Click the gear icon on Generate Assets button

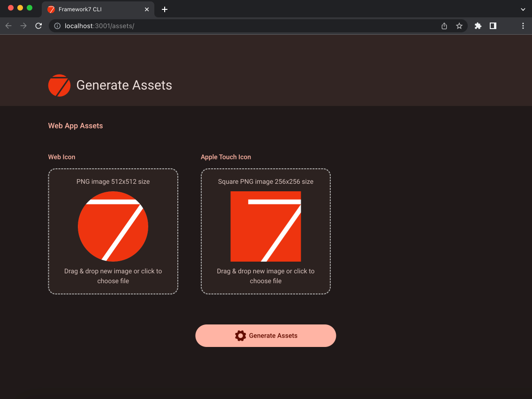point(241,336)
